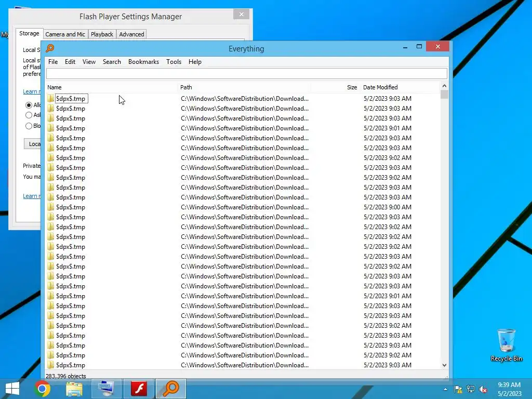532x399 pixels.
Task: Select the Ask radio button in Flash settings
Action: click(x=29, y=115)
